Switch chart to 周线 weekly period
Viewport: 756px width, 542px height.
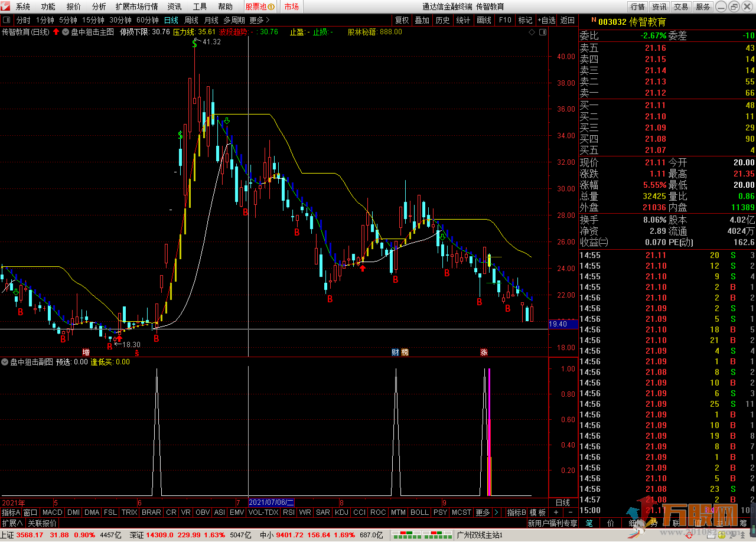(191, 19)
